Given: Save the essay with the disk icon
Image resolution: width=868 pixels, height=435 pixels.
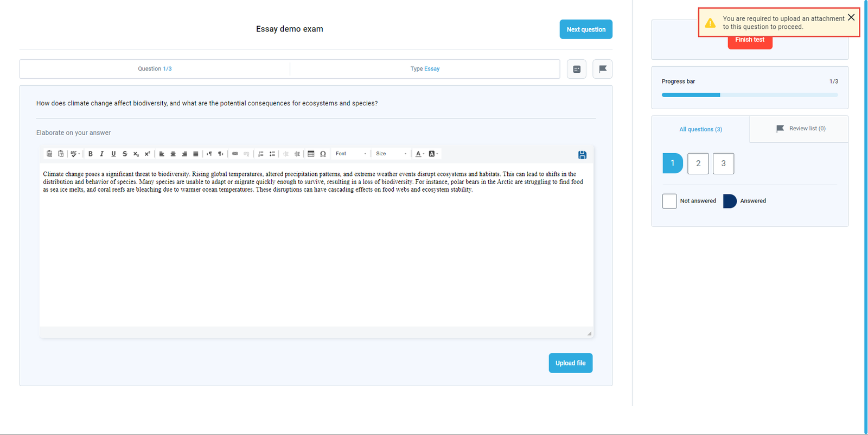Looking at the screenshot, I should pos(582,155).
